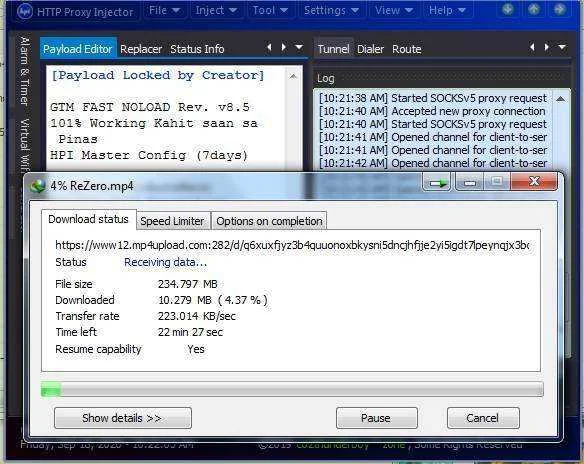
Task: Click the download manager globe icon
Action: coord(38,185)
